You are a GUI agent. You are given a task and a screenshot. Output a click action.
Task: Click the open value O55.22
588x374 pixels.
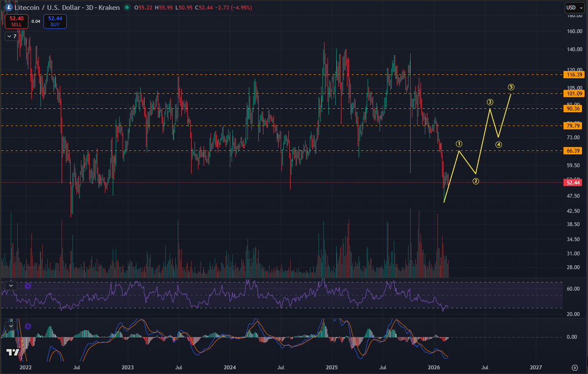143,7
